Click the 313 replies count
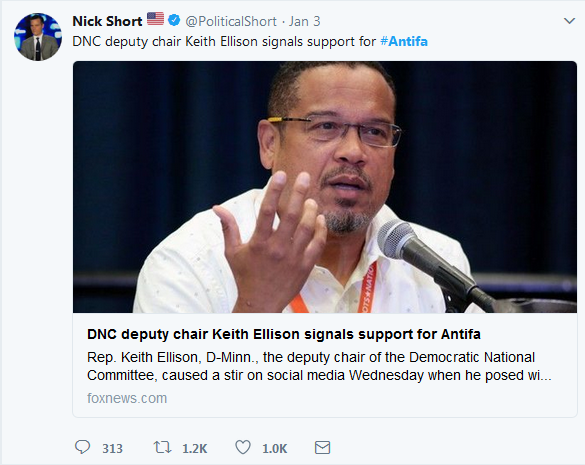585x465 pixels. [x=112, y=448]
